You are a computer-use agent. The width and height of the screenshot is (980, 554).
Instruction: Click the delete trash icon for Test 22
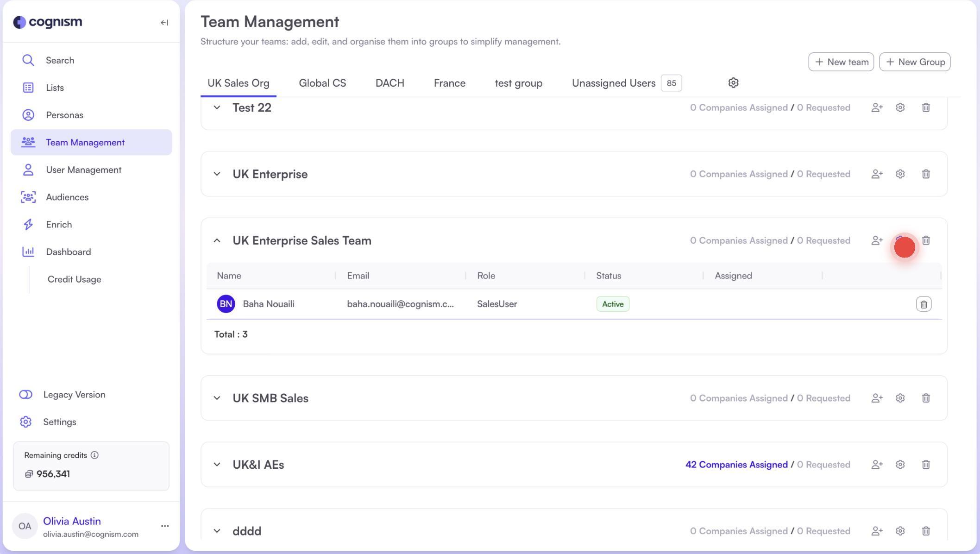pyautogui.click(x=926, y=107)
